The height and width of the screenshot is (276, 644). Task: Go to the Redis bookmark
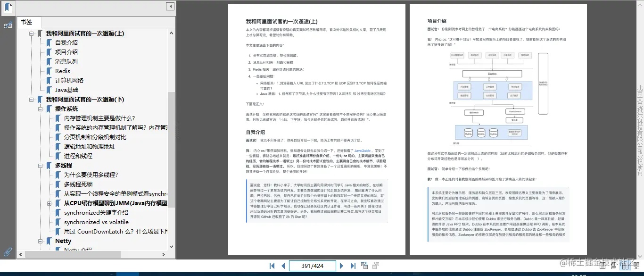(63, 71)
